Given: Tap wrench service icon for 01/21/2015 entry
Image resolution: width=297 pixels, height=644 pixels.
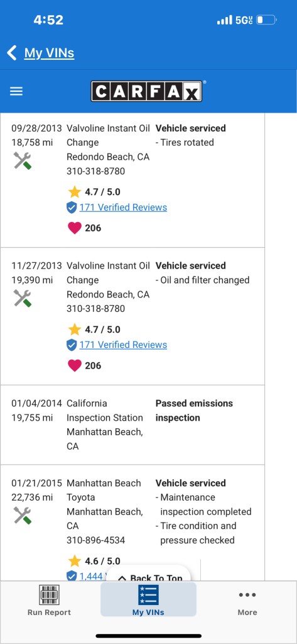Looking at the screenshot, I should tap(22, 516).
